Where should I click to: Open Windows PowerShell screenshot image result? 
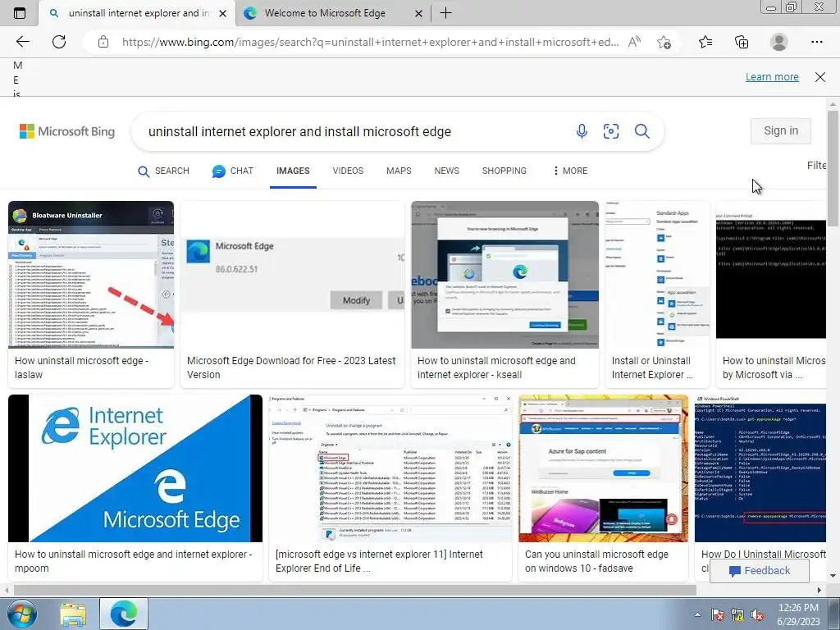(760, 468)
